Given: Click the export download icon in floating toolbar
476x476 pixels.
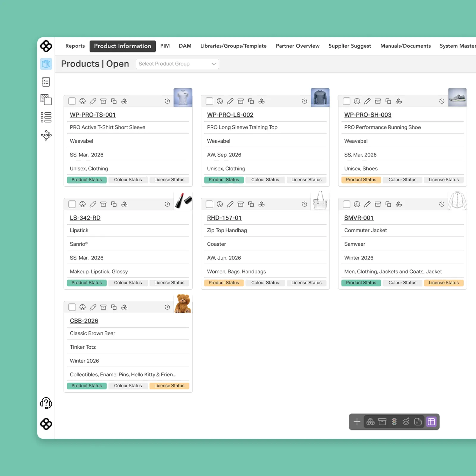Looking at the screenshot, I should click(x=418, y=422).
